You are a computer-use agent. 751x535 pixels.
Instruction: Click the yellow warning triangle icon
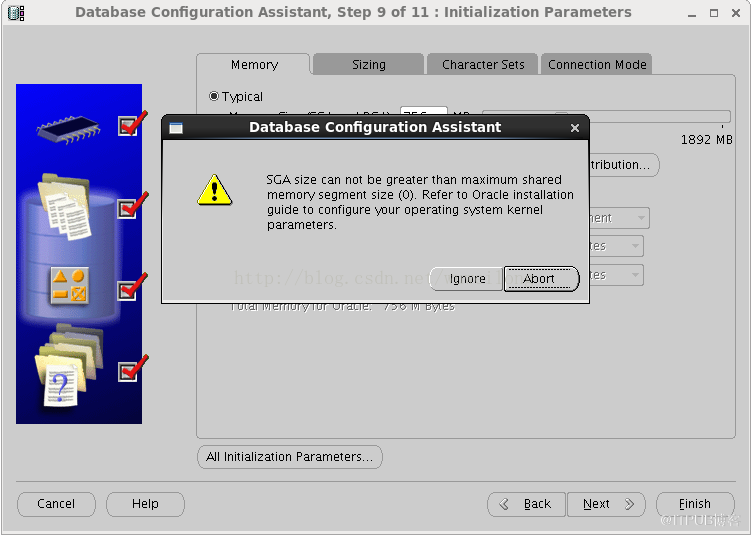pyautogui.click(x=214, y=190)
